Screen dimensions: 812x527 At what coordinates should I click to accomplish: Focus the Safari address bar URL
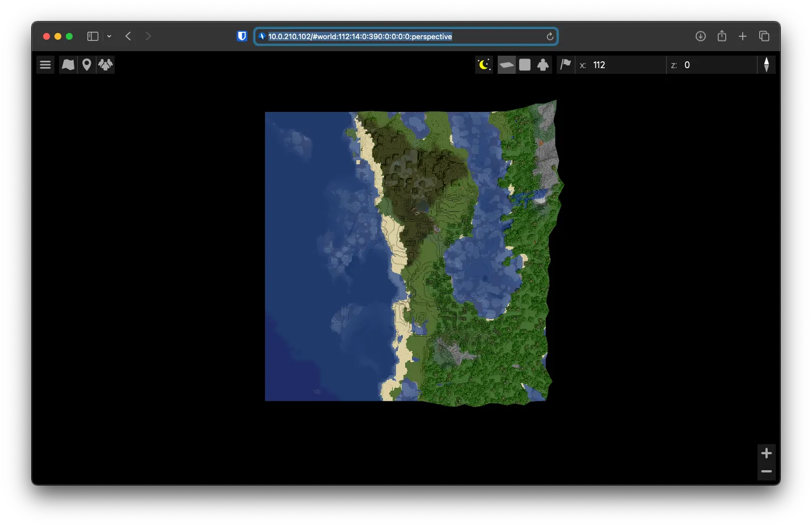coord(360,36)
